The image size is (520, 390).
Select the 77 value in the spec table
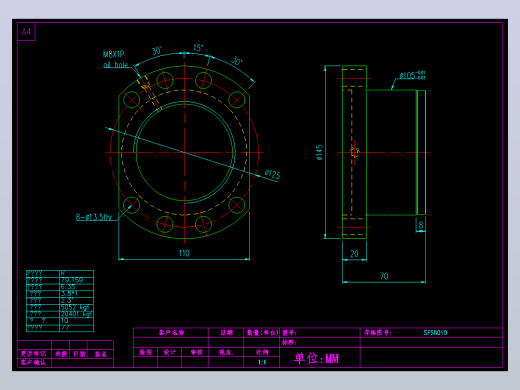(x=65, y=328)
